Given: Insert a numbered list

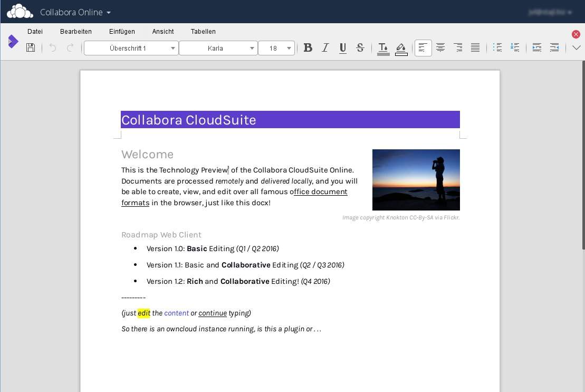Looking at the screenshot, I should click(515, 48).
